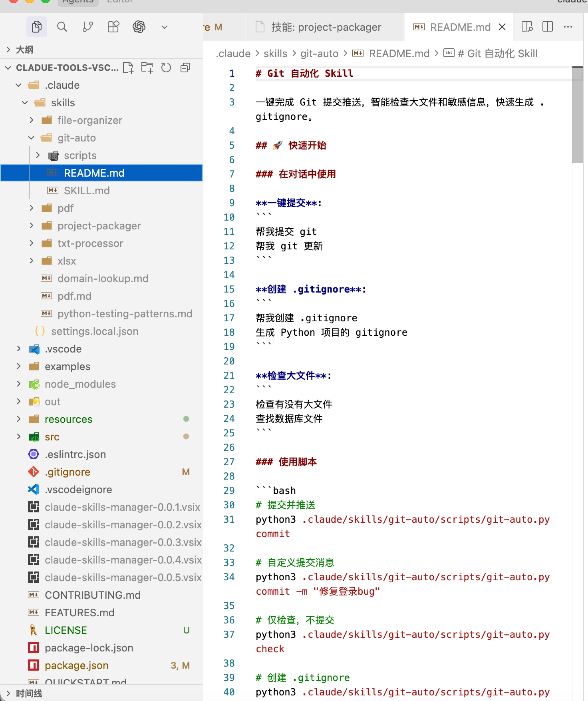Click .claude breadcrumb segment
This screenshot has width=588, height=701.
(233, 54)
